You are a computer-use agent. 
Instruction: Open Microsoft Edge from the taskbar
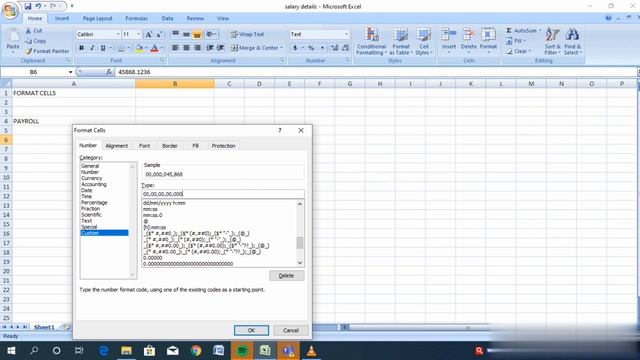click(104, 351)
